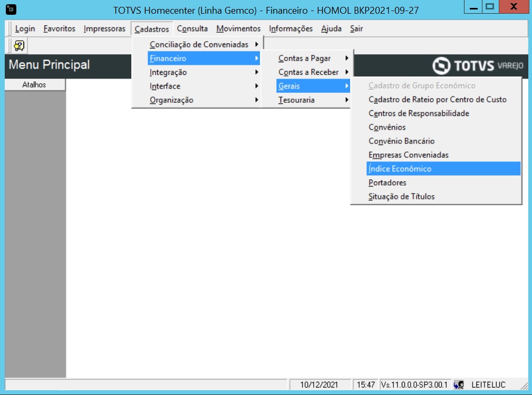Minimize the TOTVS Homecenter window
This screenshot has height=395, width=532.
[x=473, y=7]
